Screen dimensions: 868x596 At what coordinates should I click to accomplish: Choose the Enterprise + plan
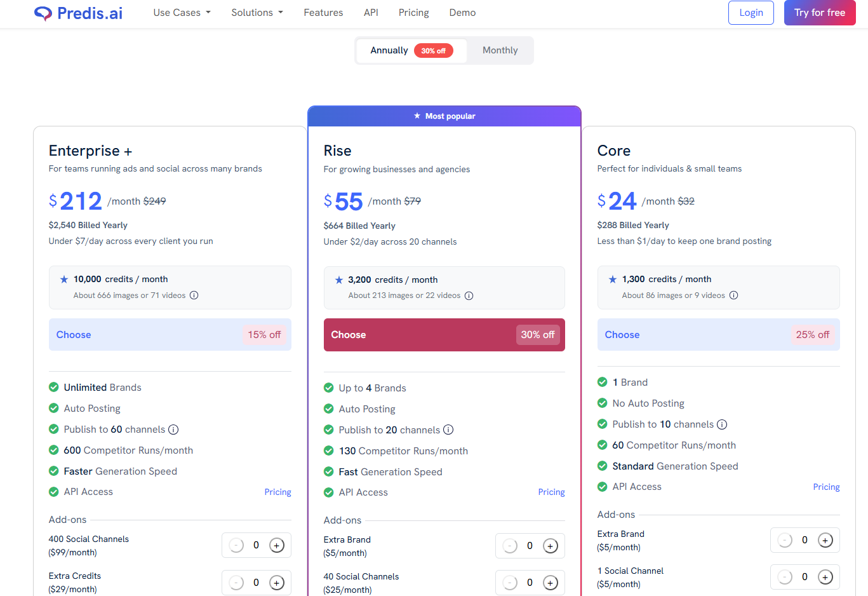(x=170, y=335)
